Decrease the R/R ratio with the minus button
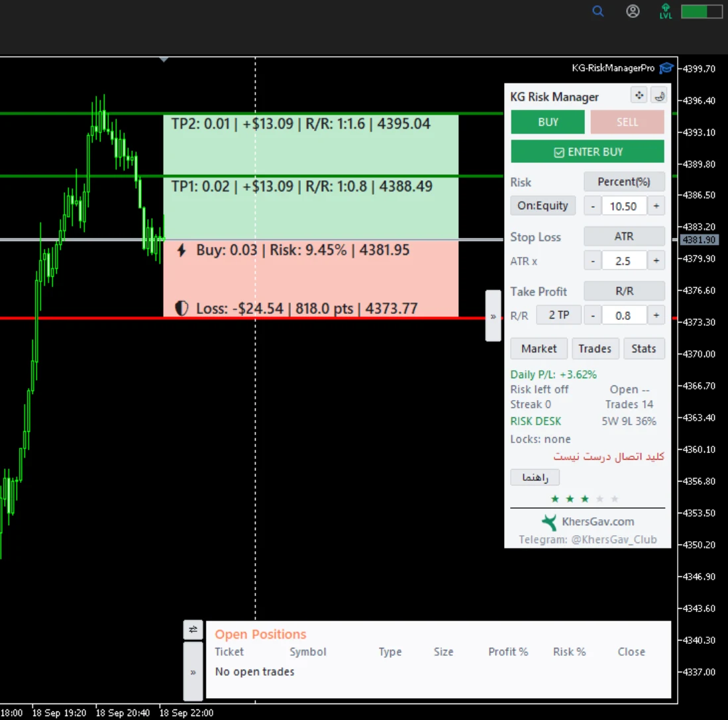 coord(592,316)
